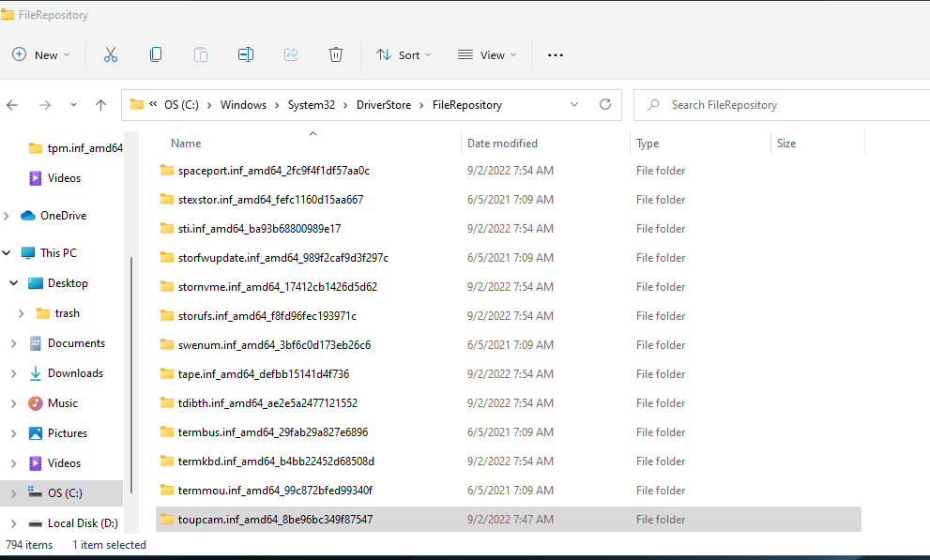Expand the Music tree node
The height and width of the screenshot is (560, 930).
14,403
